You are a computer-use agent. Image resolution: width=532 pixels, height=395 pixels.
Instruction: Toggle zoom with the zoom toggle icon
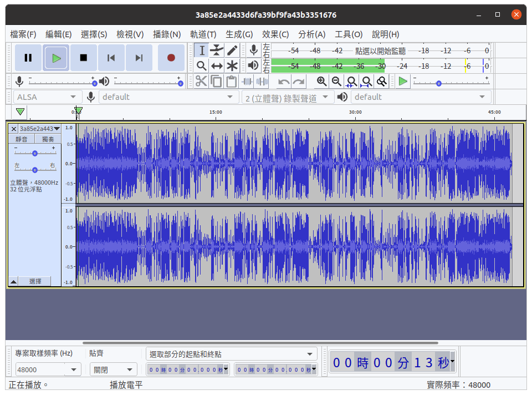tap(382, 82)
